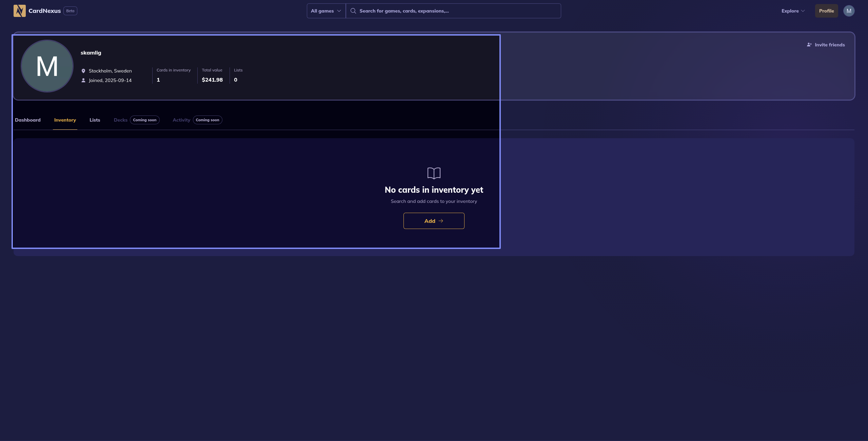Image resolution: width=868 pixels, height=441 pixels.
Task: Switch to the Dashboard tab
Action: click(28, 120)
